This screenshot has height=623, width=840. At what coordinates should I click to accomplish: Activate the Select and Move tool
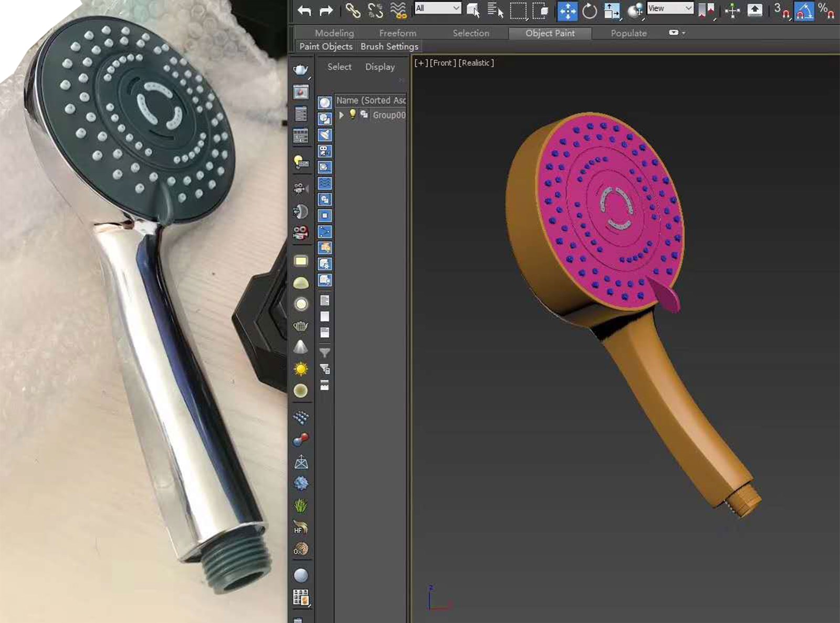567,10
